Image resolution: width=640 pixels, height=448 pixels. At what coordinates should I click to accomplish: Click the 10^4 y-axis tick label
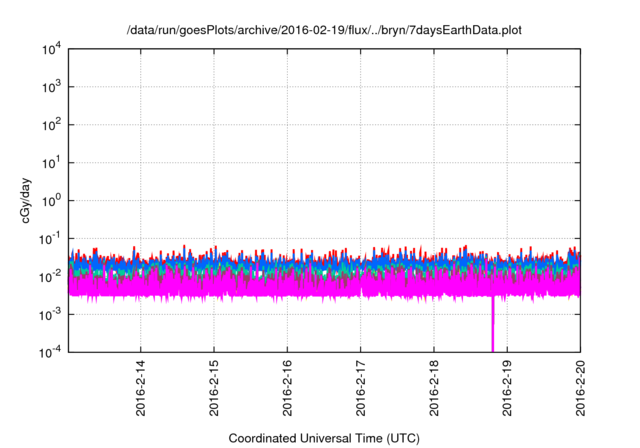51,49
